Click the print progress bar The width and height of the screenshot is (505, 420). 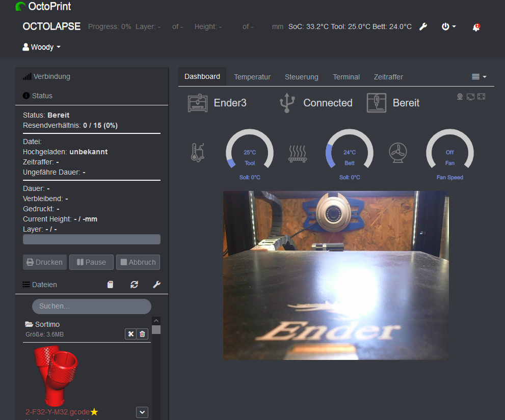pyautogui.click(x=91, y=239)
